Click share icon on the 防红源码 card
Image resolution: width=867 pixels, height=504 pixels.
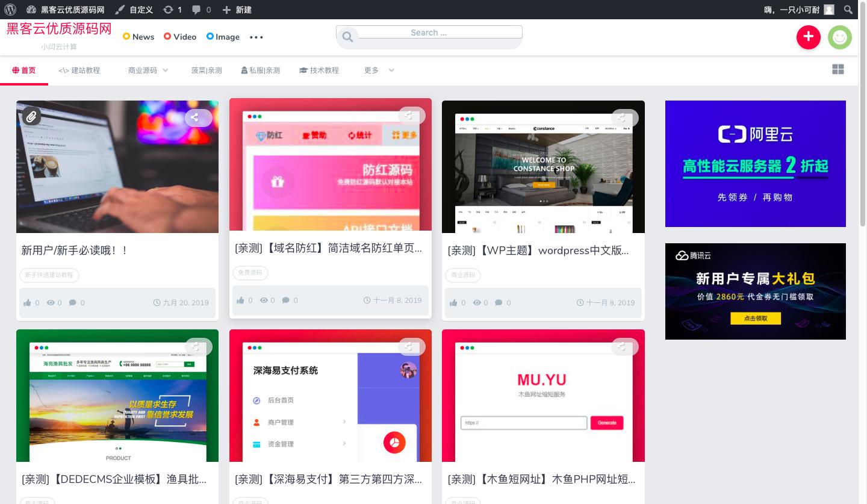pos(408,116)
